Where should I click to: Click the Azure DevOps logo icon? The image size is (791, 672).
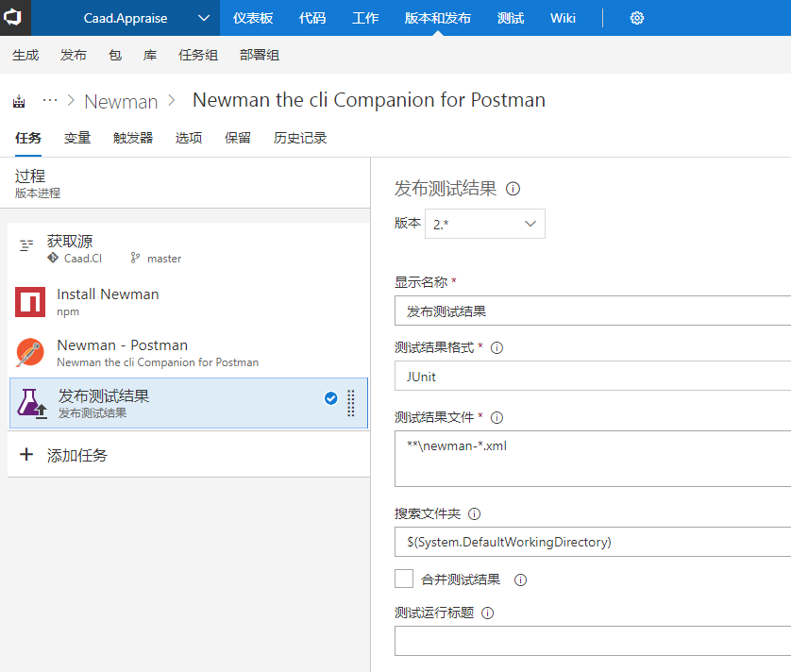pyautogui.click(x=12, y=17)
